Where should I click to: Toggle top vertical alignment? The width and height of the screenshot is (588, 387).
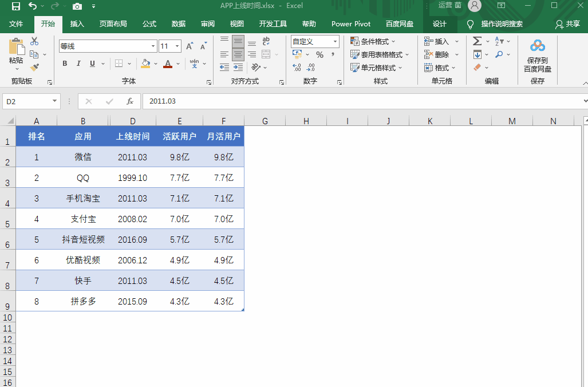click(224, 41)
